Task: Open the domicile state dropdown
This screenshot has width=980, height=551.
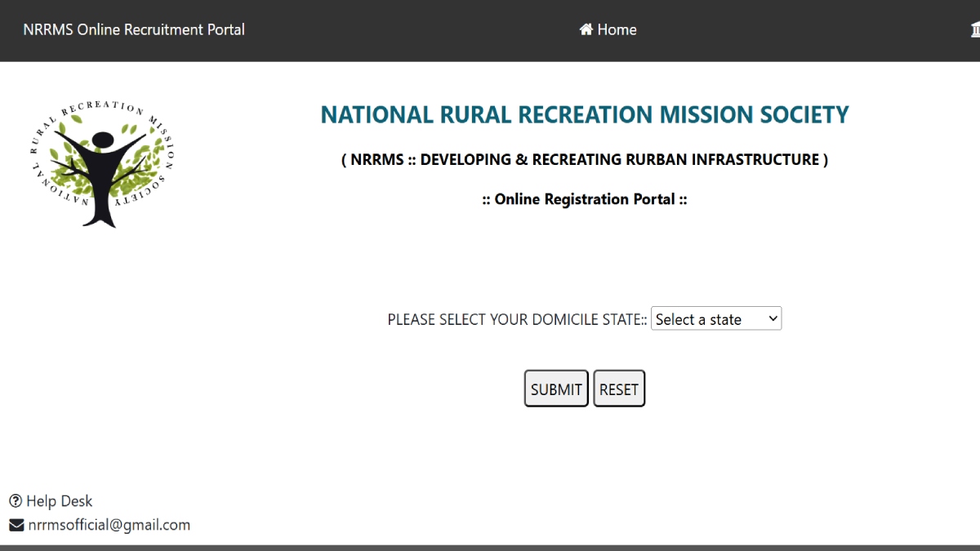Action: tap(715, 318)
